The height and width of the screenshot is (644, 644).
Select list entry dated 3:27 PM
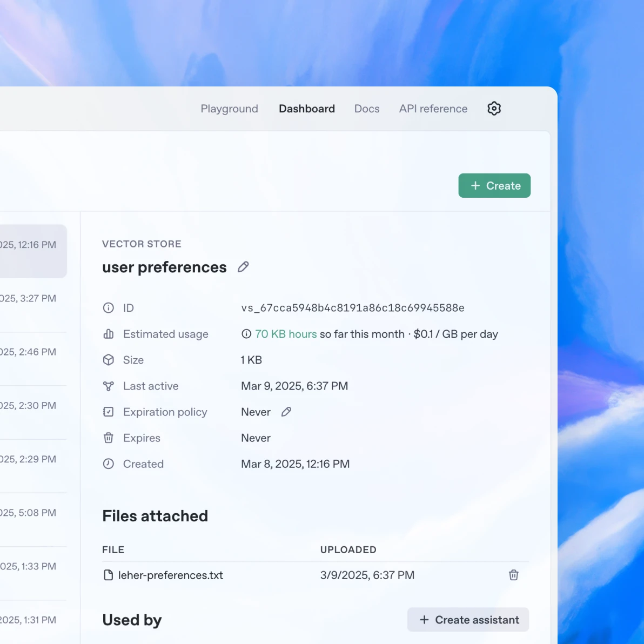(33, 305)
